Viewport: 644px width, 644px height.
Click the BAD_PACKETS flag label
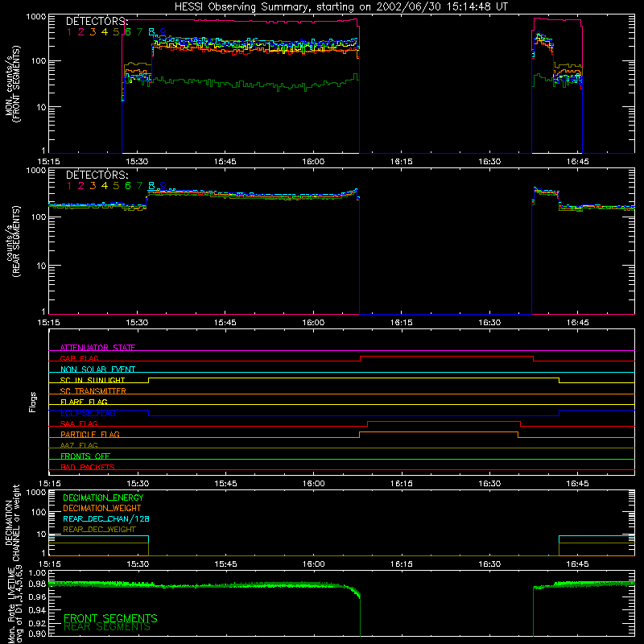click(88, 467)
